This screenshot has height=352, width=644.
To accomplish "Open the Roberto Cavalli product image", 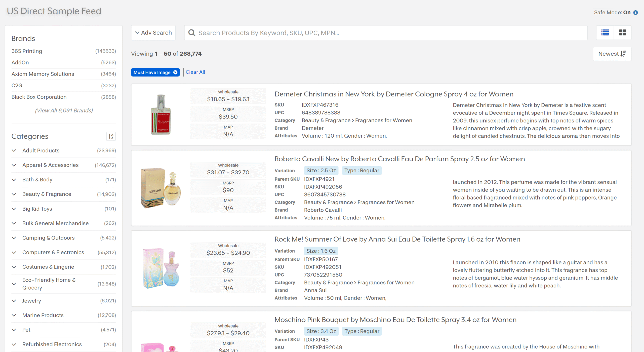I will click(x=161, y=188).
